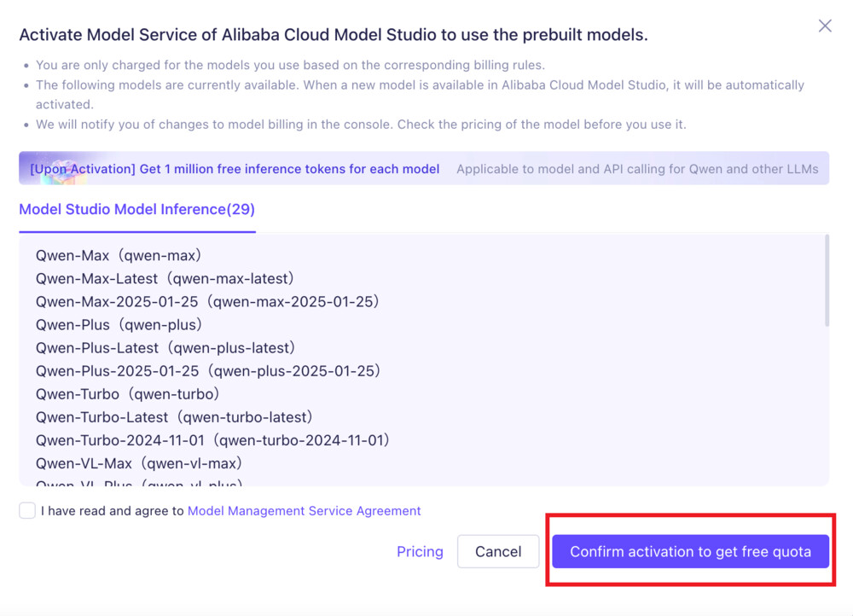Click the Qwen-Plus (qwen-plus) entry
853x616 pixels.
click(x=119, y=324)
